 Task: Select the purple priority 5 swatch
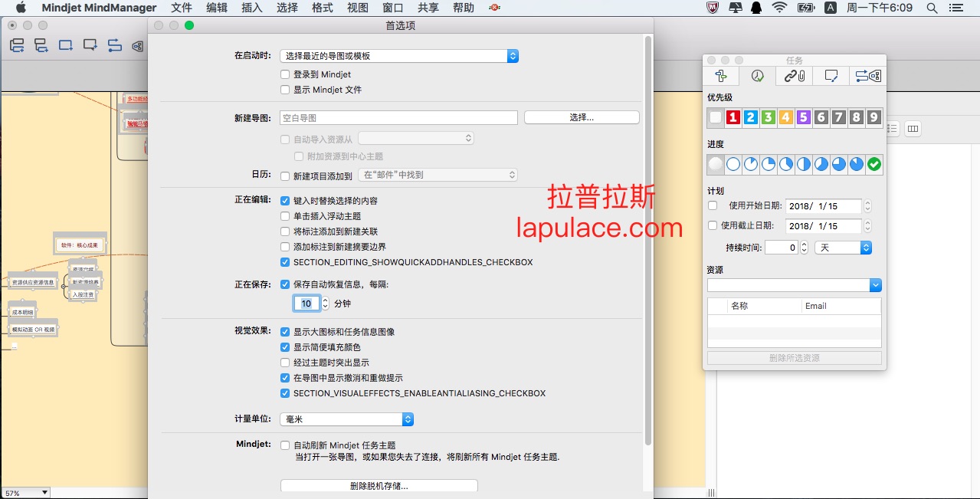coord(803,117)
